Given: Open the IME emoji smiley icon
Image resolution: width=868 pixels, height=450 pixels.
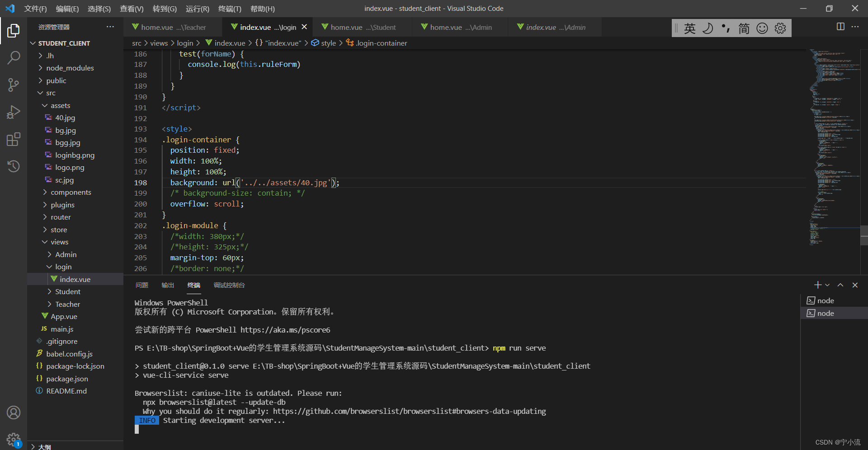Looking at the screenshot, I should pos(762,28).
